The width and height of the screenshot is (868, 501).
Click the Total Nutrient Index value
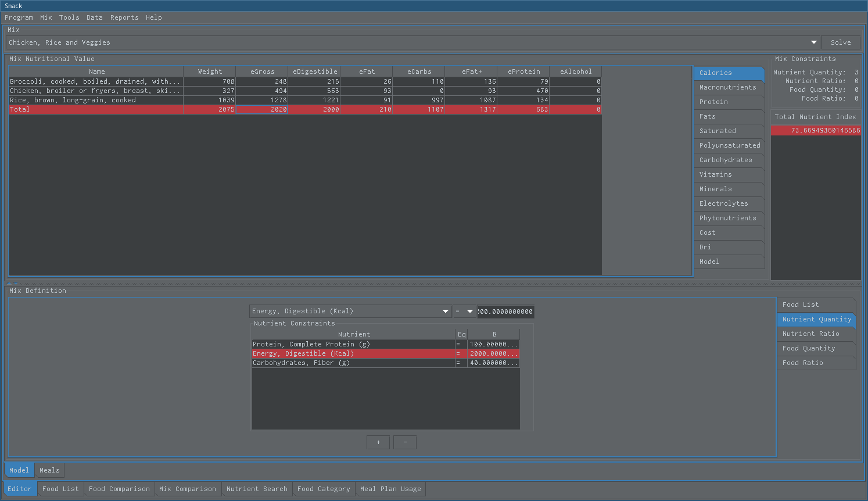click(816, 130)
